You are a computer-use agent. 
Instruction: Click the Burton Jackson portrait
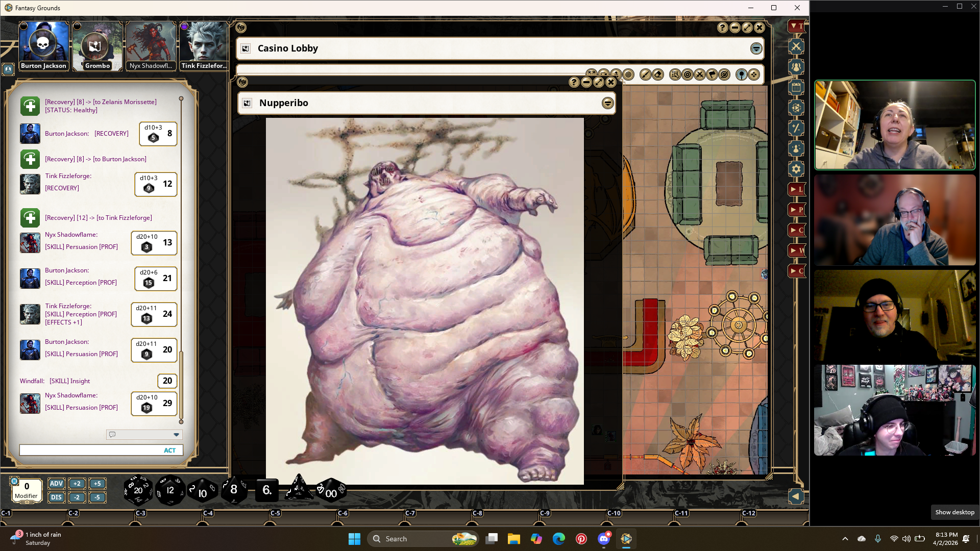(x=43, y=45)
